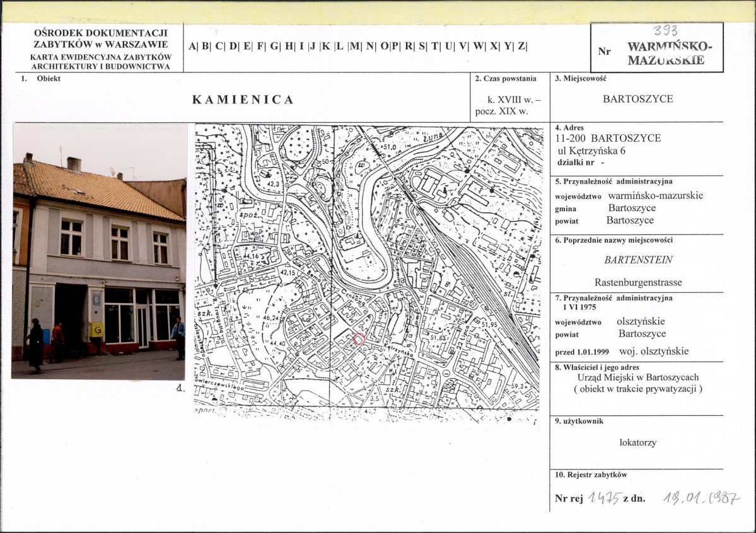Click the label "2. Czas powstania"

506,79
